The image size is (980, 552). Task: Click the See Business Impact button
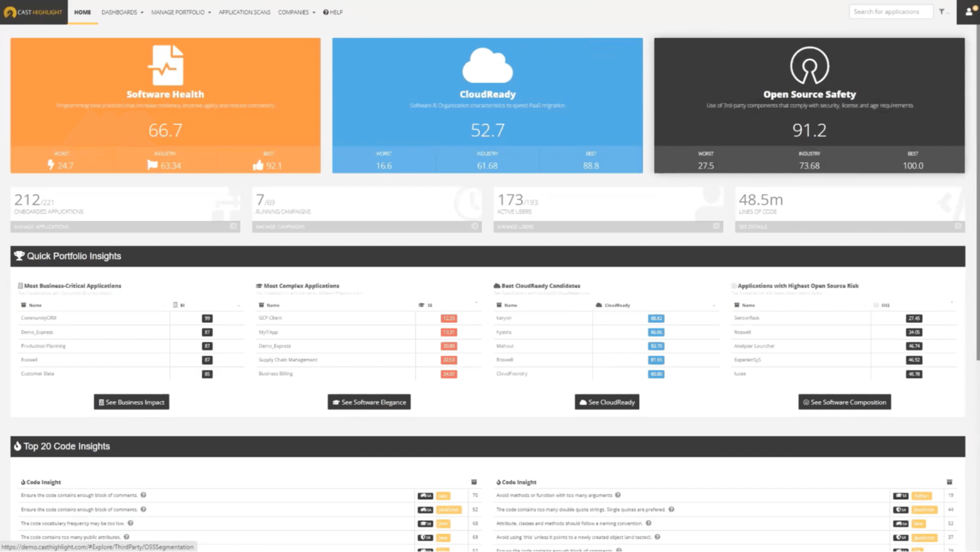coord(131,402)
